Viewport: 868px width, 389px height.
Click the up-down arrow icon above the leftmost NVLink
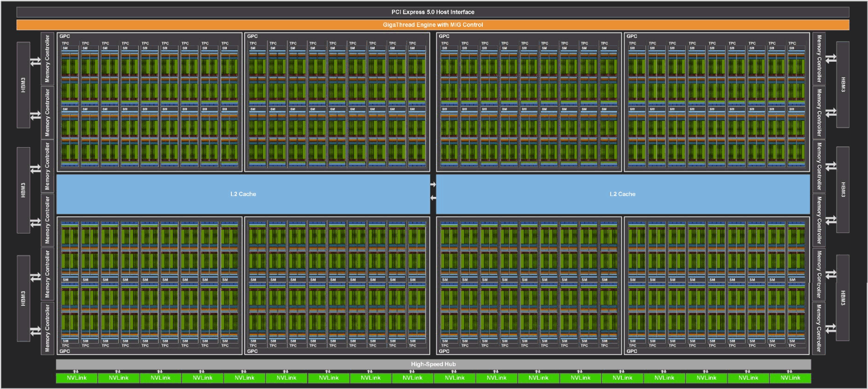point(76,371)
